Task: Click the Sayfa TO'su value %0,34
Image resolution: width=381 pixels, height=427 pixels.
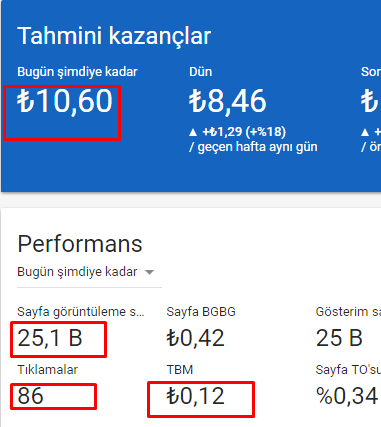Action: tap(347, 396)
